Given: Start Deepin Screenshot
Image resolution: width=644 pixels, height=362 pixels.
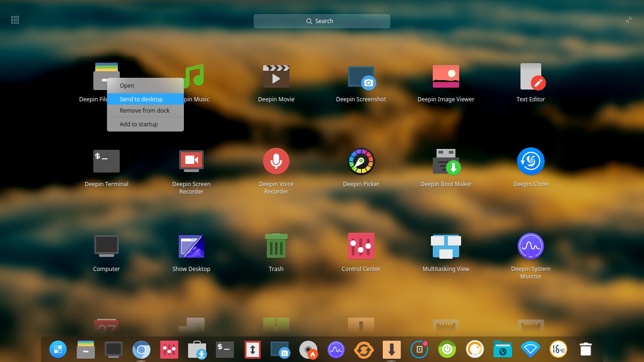Looking at the screenshot, I should click(x=361, y=76).
